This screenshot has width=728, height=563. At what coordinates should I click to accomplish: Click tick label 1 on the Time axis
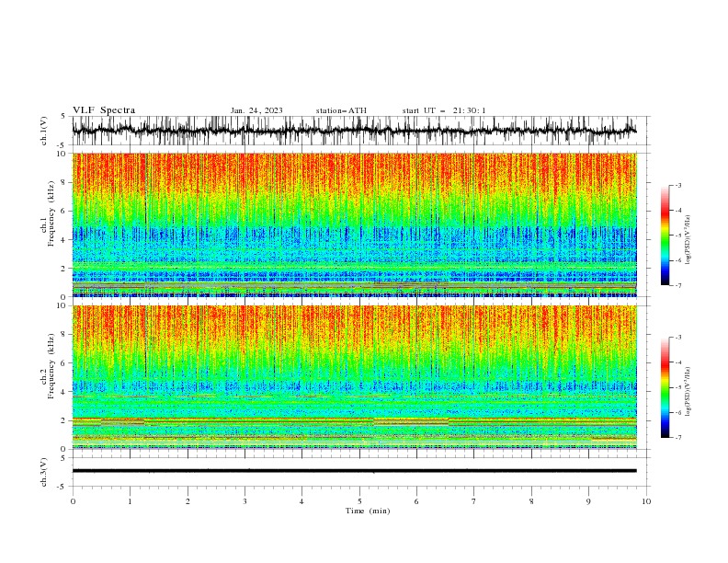(x=130, y=501)
